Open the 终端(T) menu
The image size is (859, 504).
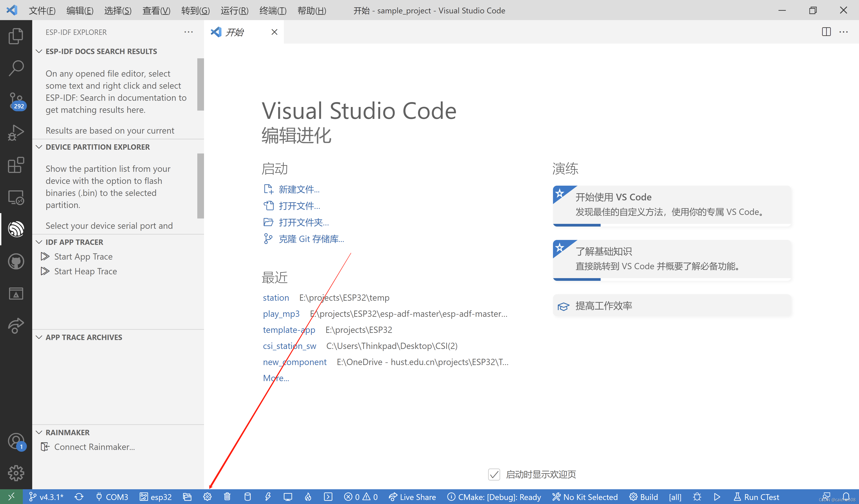[x=273, y=10]
